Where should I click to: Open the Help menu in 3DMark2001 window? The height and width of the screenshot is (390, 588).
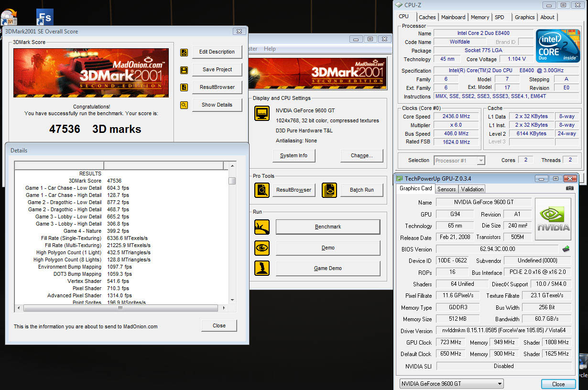(x=270, y=49)
